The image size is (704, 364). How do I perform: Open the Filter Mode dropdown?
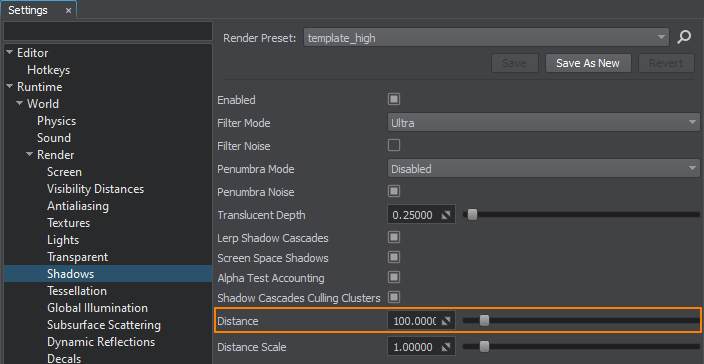point(543,123)
